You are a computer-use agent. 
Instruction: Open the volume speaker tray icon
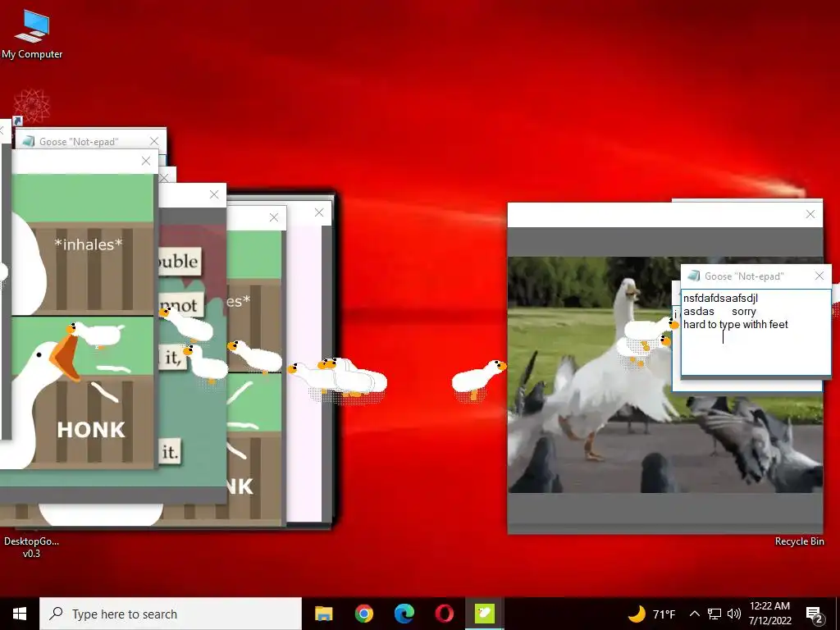[734, 614]
